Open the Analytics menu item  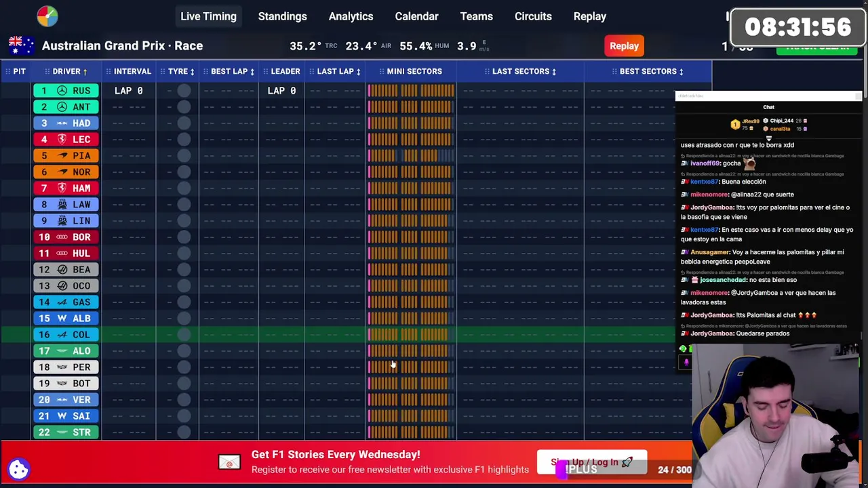351,16
